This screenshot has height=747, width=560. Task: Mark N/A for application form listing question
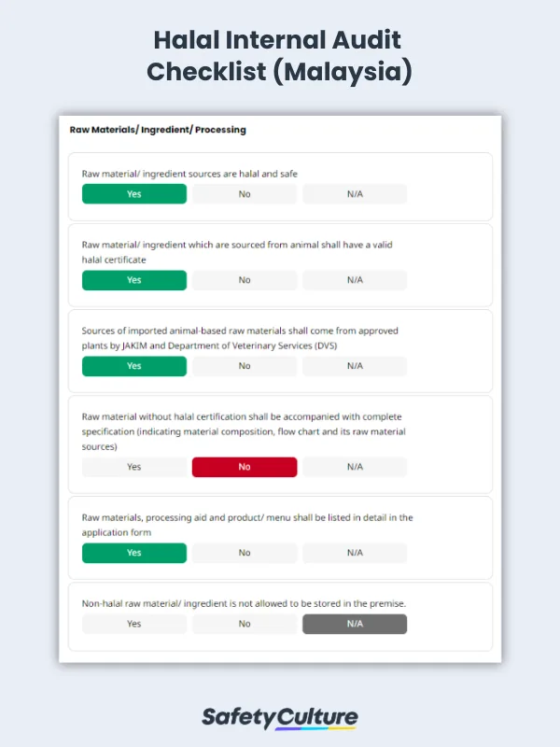coord(355,553)
